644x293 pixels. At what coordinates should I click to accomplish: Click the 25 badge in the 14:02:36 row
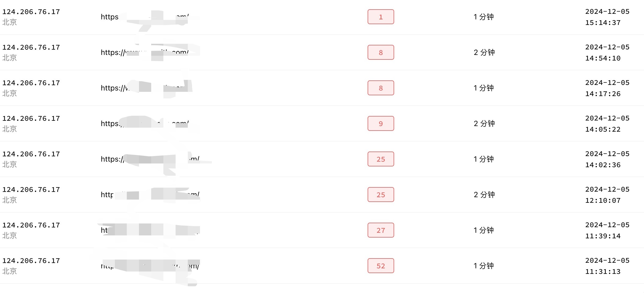(x=381, y=159)
